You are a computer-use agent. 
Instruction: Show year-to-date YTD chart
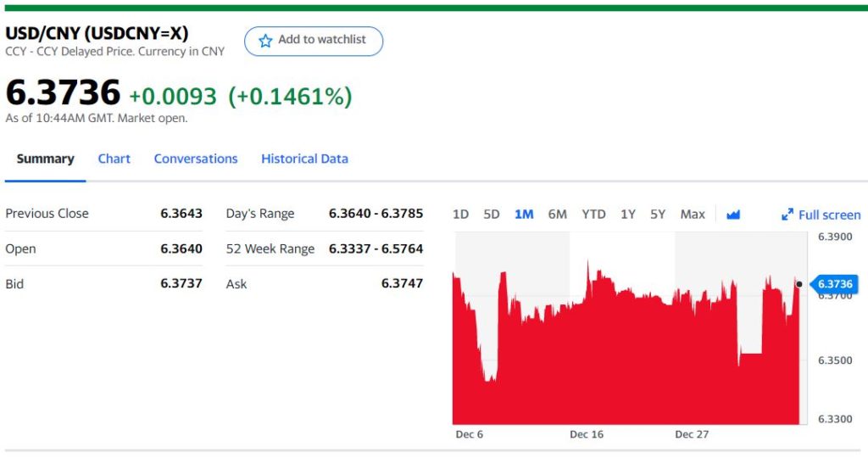click(593, 215)
